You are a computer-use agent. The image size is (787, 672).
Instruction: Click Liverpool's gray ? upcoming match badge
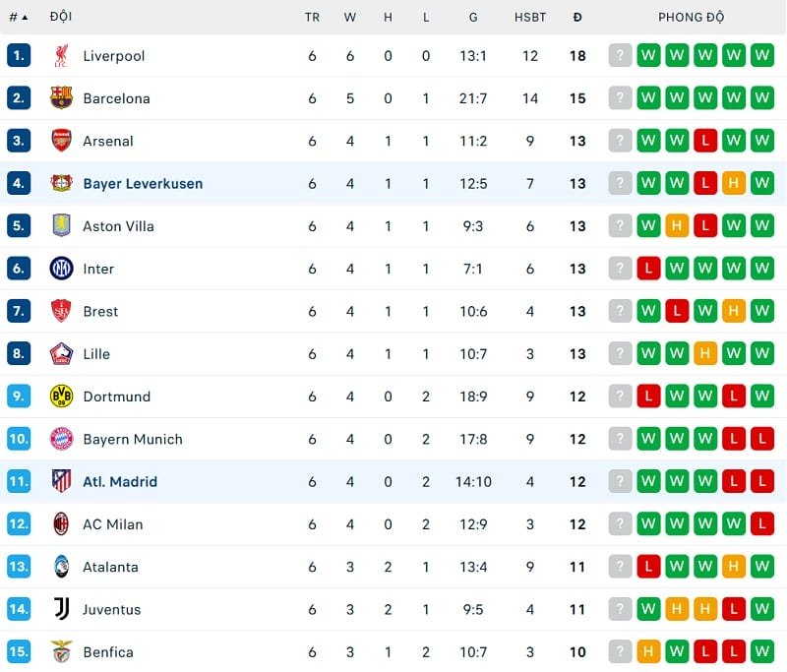tap(620, 56)
